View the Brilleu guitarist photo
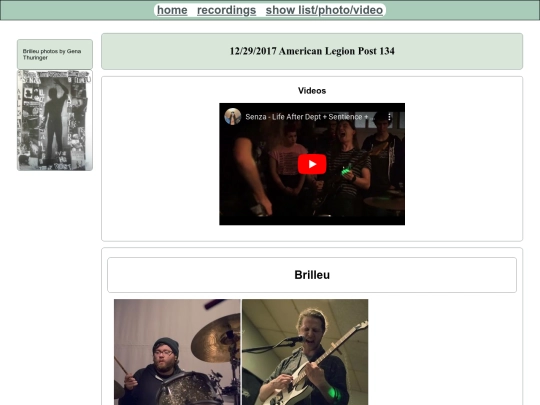The height and width of the screenshot is (405, 540). [x=305, y=352]
